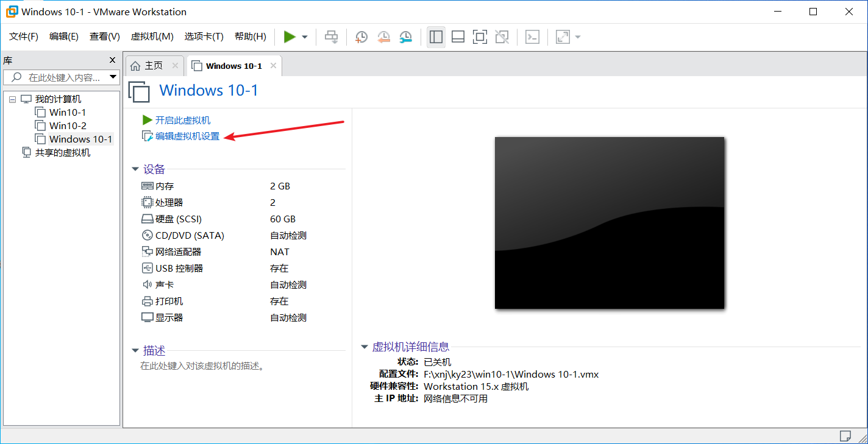Close the Windows 10-1 tab
This screenshot has height=444, width=868.
coord(273,66)
